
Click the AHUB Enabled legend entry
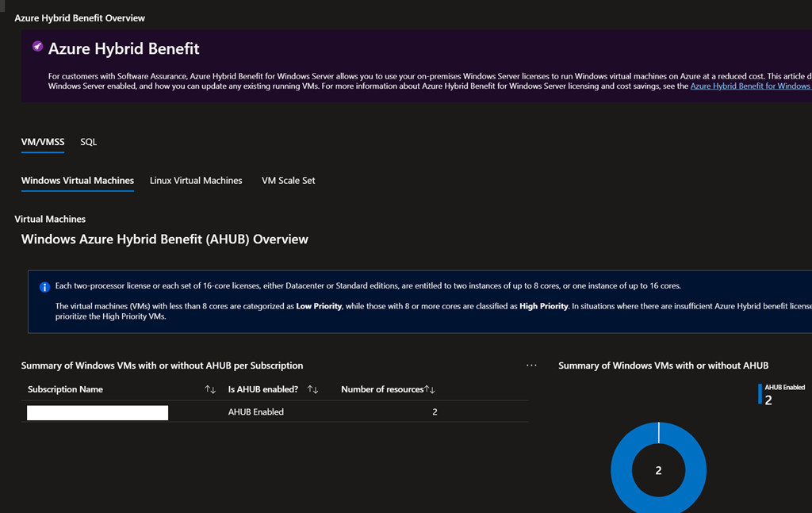[781, 394]
